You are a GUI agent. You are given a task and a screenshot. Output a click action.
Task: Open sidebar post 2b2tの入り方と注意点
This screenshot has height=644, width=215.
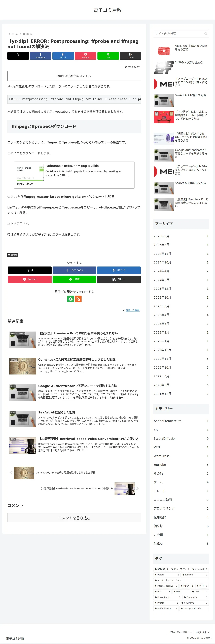pos(181,67)
